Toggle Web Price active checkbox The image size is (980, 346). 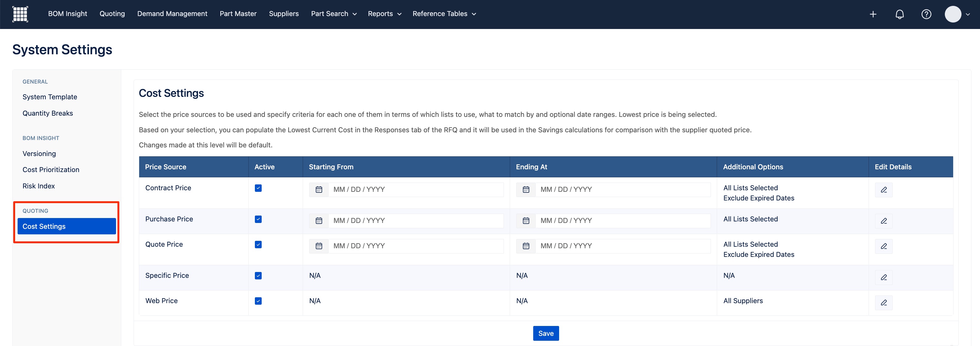pos(258,301)
